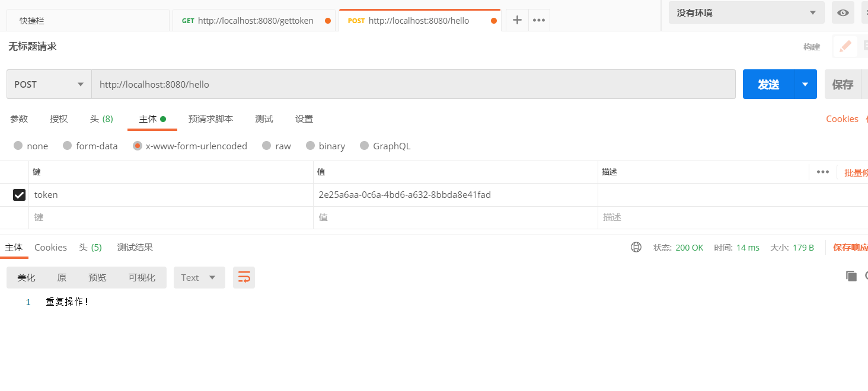Select x-www-form-urlencoded radio option

[x=138, y=145]
